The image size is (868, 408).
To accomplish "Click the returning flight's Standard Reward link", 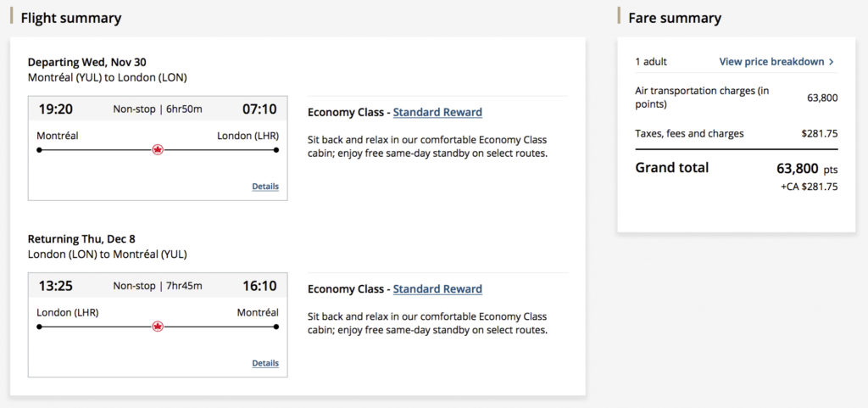I will click(437, 288).
